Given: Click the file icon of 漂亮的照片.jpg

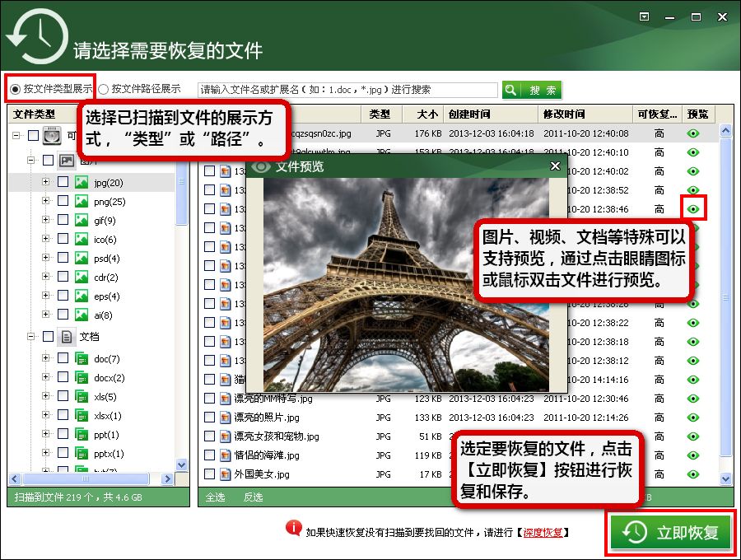Looking at the screenshot, I should (x=225, y=418).
